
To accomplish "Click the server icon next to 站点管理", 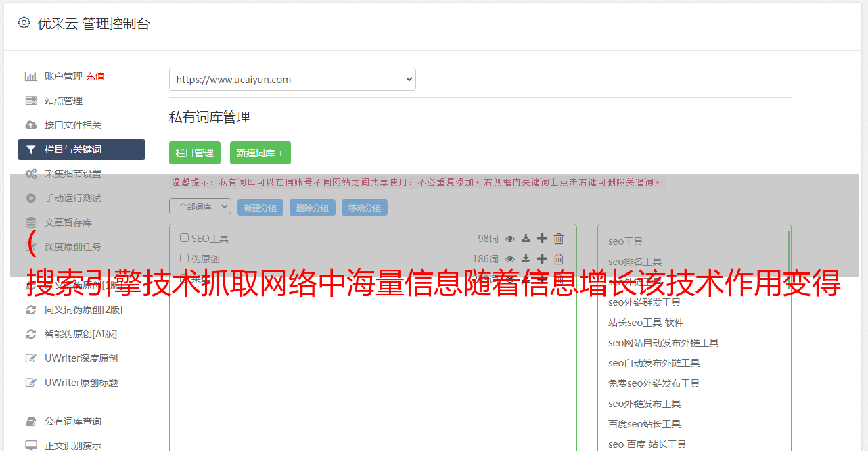I will [31, 101].
